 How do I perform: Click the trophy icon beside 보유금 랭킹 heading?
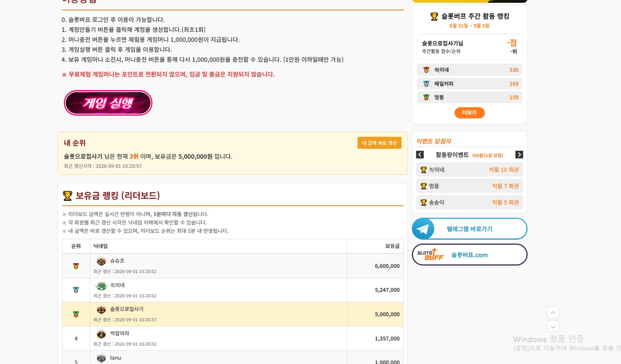click(x=67, y=196)
